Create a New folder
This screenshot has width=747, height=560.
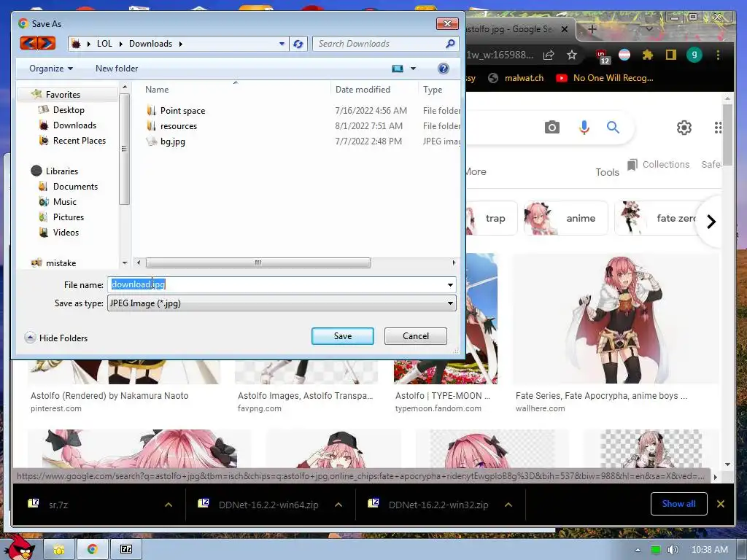tap(117, 69)
